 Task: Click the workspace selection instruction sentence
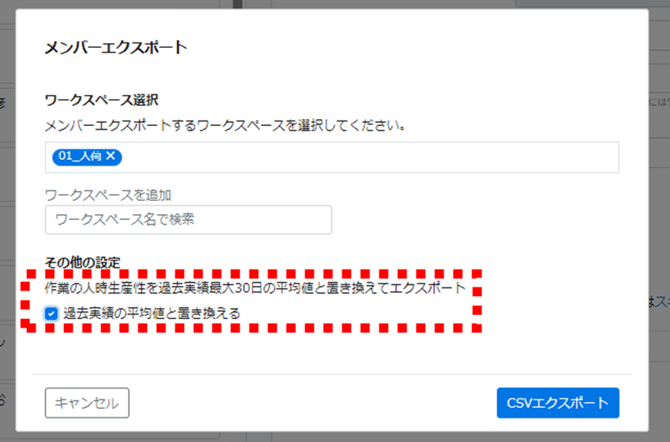point(231,126)
